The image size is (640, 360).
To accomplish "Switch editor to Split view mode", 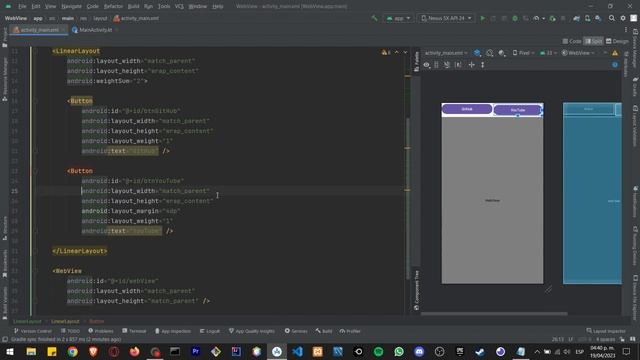I will (594, 41).
